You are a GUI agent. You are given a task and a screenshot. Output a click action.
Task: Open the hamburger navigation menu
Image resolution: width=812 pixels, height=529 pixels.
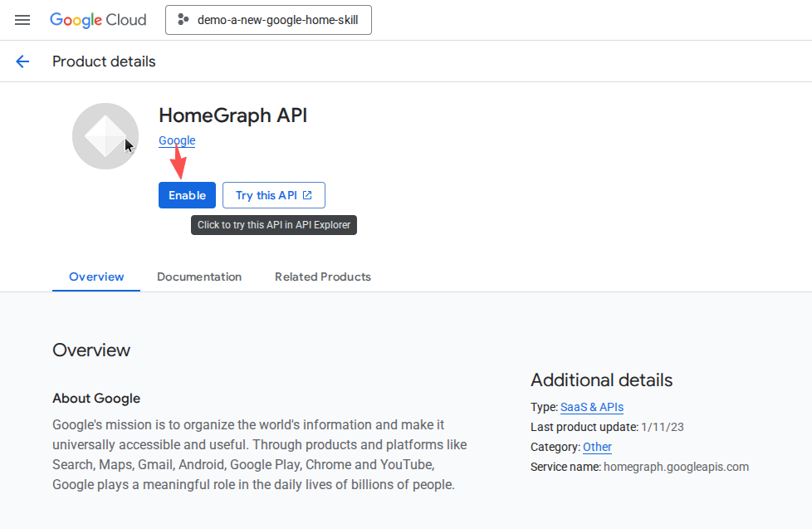pyautogui.click(x=22, y=20)
